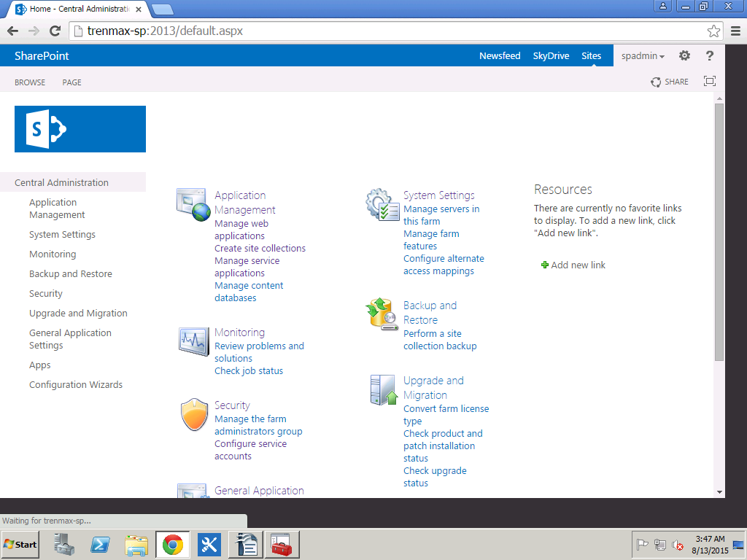The height and width of the screenshot is (560, 747).
Task: Open File Explorer folder icon in taskbar
Action: click(x=136, y=545)
